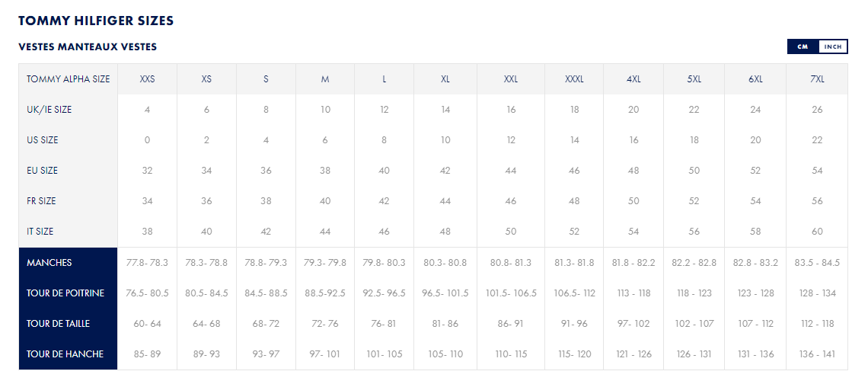Select the 7XL size column header
Image resolution: width=868 pixels, height=384 pixels.
pos(817,79)
